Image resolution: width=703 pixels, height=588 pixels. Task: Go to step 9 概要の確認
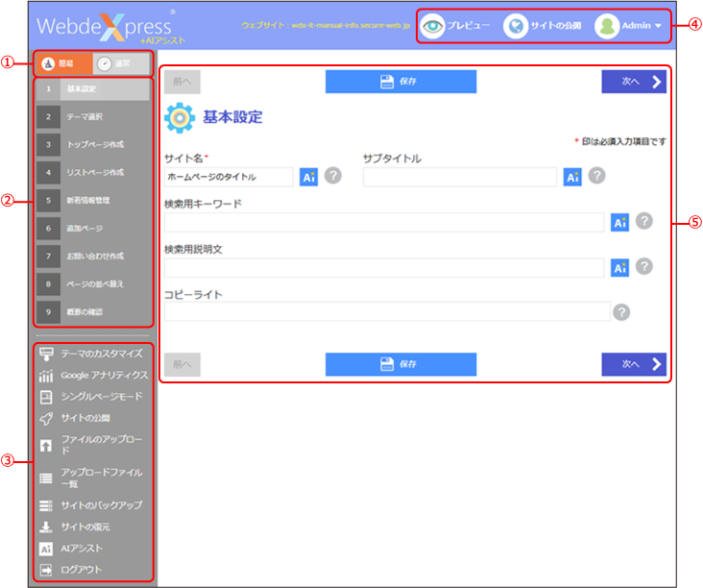pos(93,312)
